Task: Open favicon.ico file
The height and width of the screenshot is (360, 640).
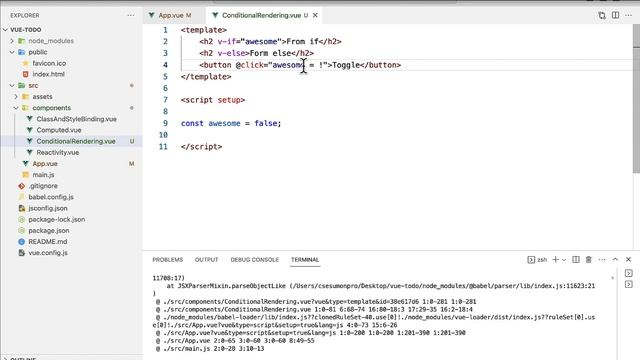Action: point(49,63)
